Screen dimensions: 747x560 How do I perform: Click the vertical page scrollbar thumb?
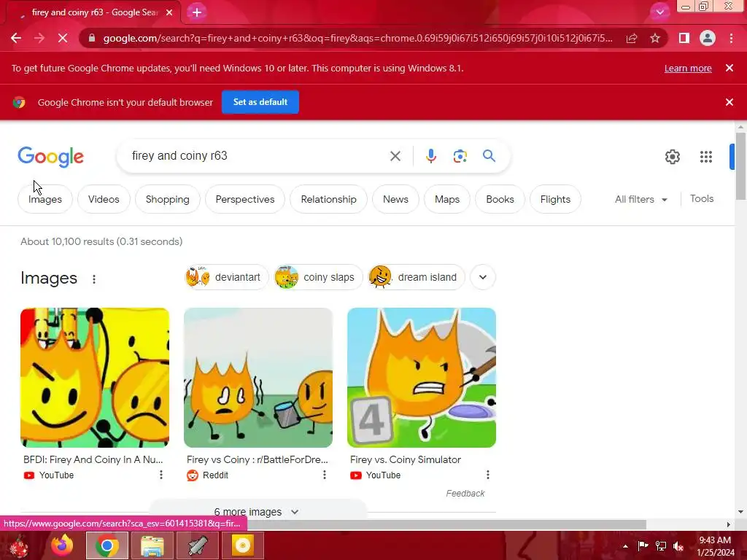coord(740,167)
